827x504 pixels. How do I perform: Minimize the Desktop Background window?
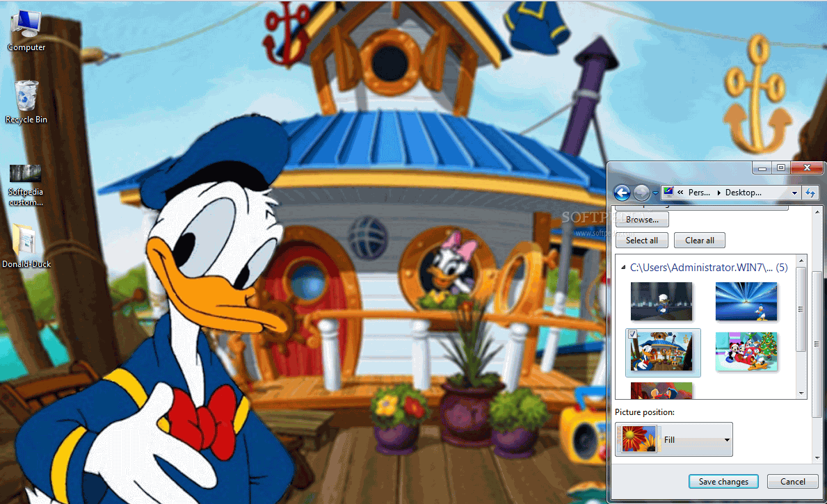pos(762,168)
